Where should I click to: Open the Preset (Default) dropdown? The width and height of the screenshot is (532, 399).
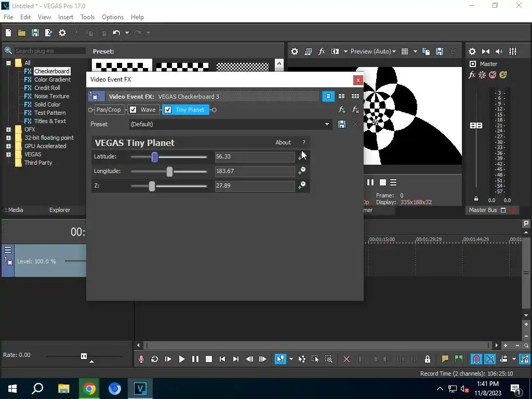point(230,124)
